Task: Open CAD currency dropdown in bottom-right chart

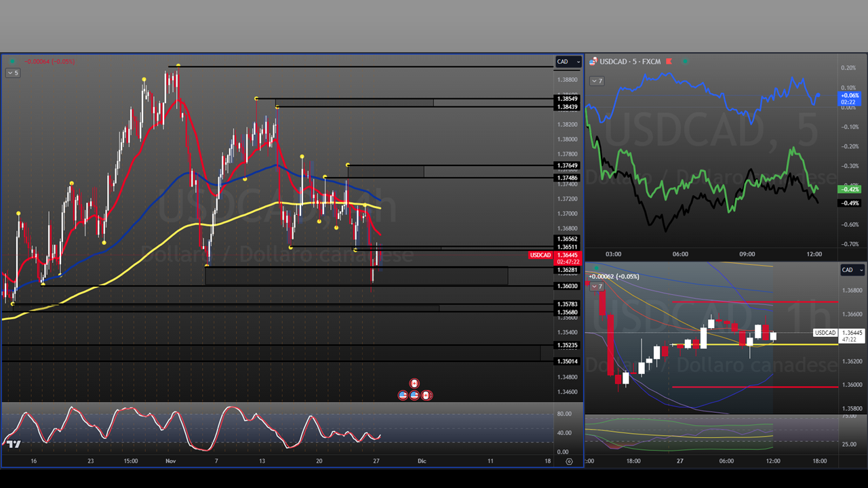Action: [x=852, y=270]
